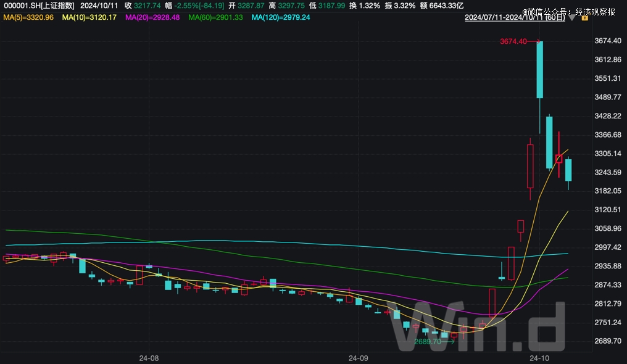Click the 2997.42 price axis label
The height and width of the screenshot is (364, 627).
point(607,247)
